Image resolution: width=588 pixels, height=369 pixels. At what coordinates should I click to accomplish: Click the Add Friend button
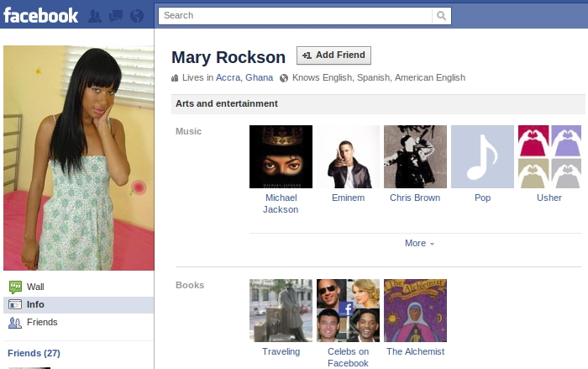pos(333,55)
